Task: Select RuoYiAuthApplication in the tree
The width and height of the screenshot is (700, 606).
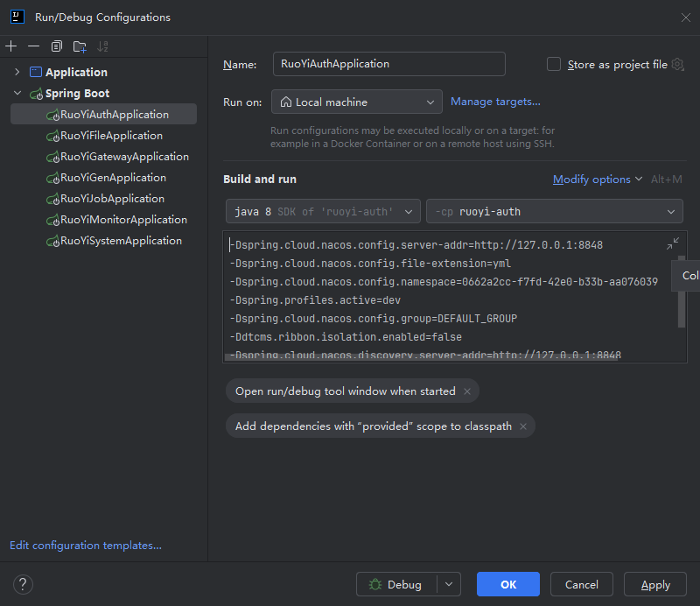Action: pos(103,115)
